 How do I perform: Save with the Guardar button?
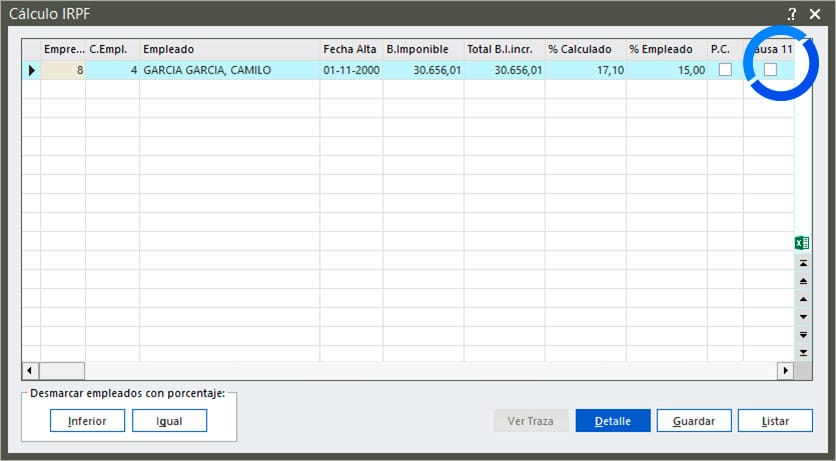pyautogui.click(x=694, y=421)
